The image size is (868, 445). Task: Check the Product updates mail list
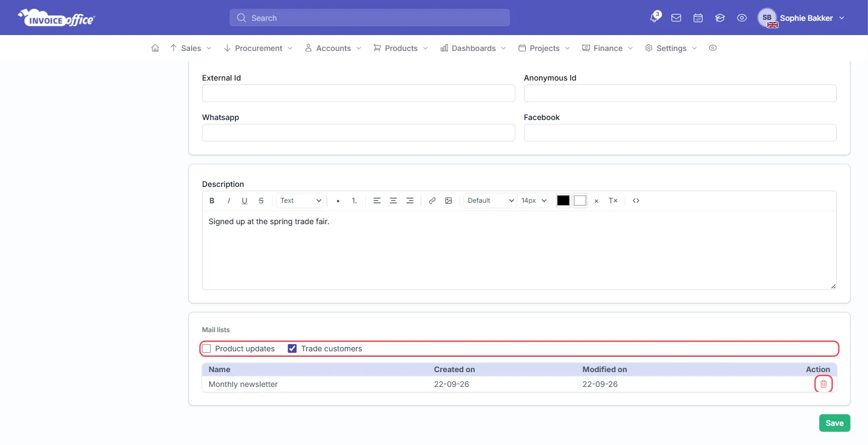[x=206, y=349]
